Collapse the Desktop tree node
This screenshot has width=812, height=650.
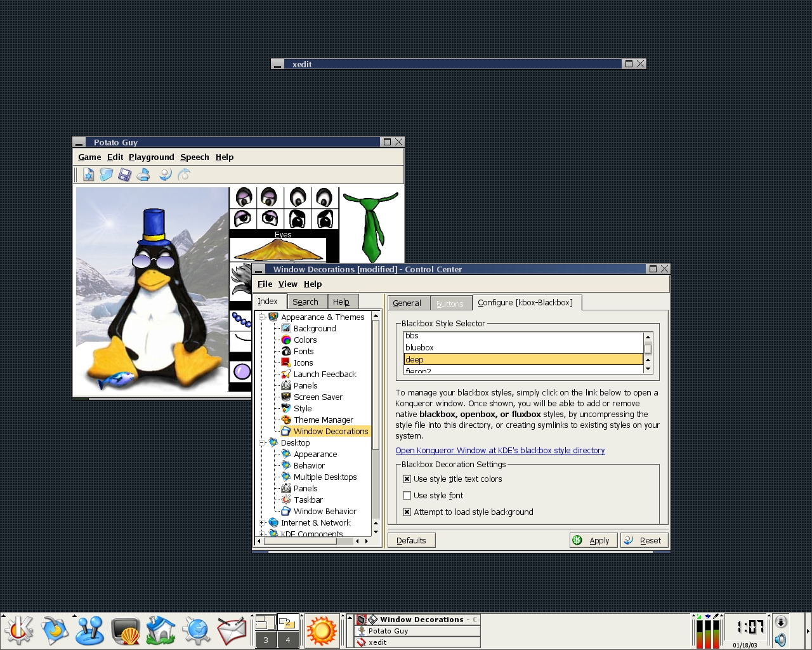[x=262, y=442]
